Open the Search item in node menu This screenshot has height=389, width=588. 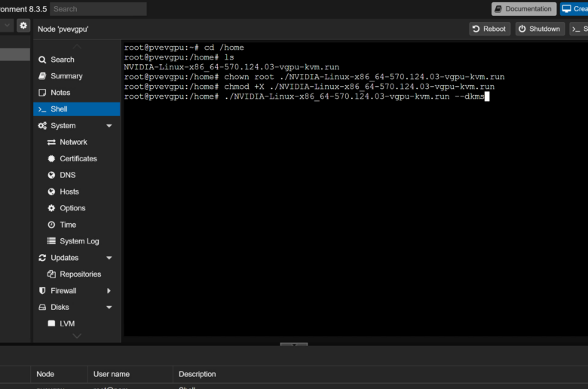tap(77, 60)
